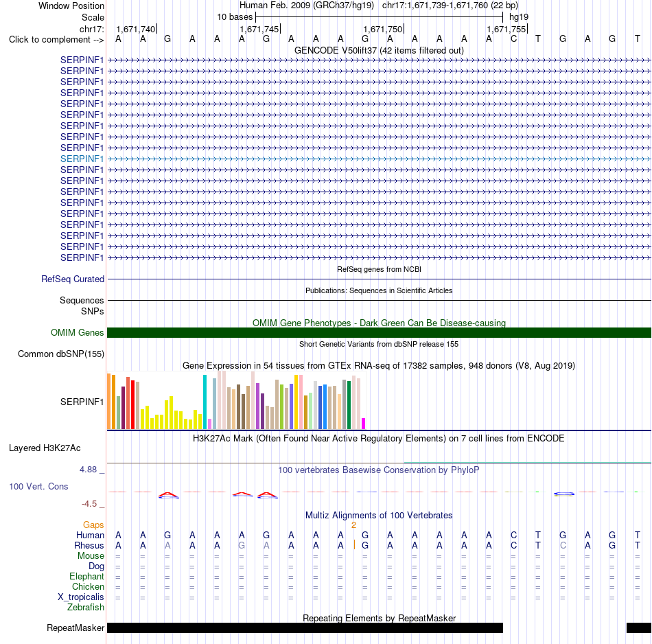Viewport: 652px width, 644px height.
Task: Click the Zebrafish species label
Action: (x=86, y=607)
